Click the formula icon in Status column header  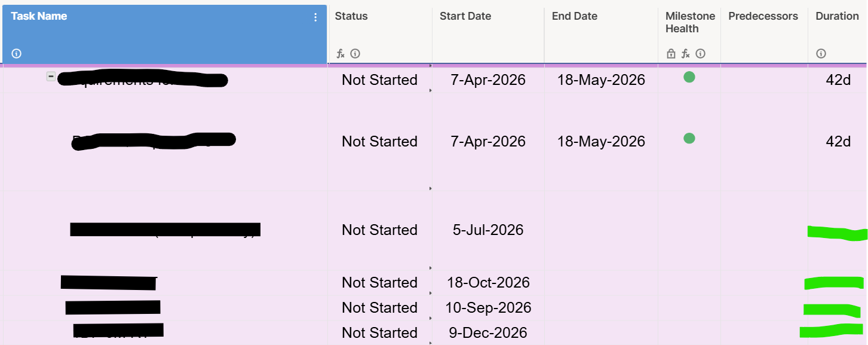point(341,54)
